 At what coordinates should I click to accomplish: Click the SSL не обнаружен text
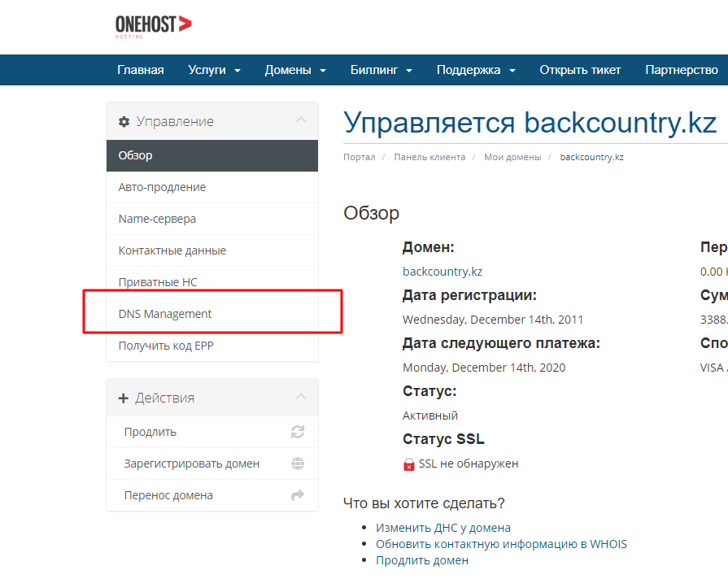[469, 464]
